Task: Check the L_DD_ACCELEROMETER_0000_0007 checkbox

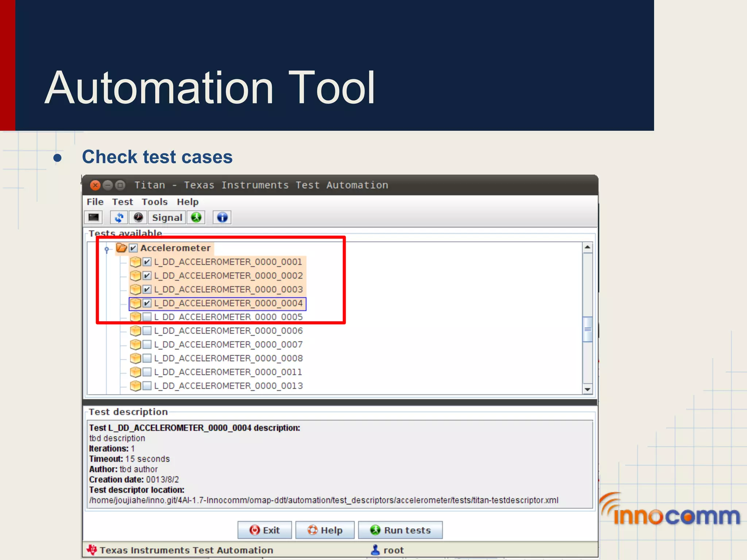Action: pyautogui.click(x=147, y=345)
